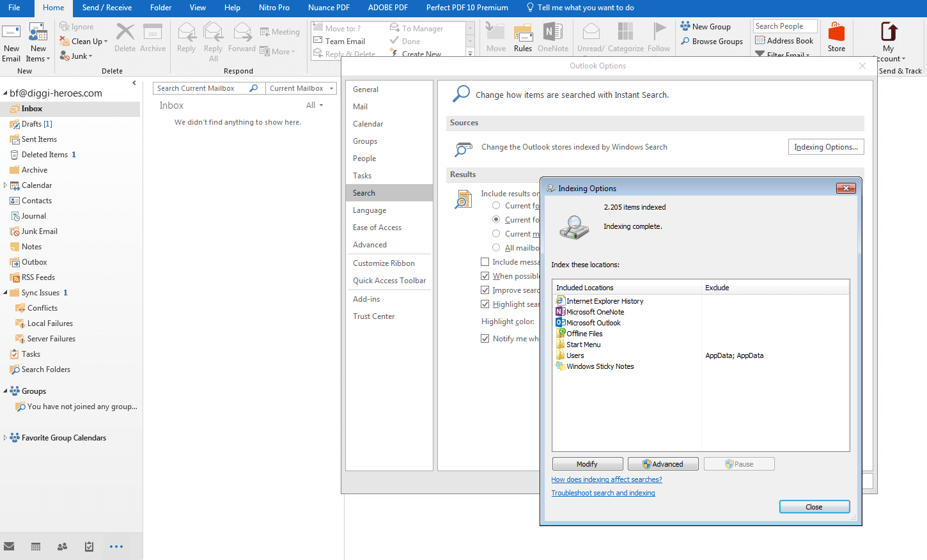Open Tasks view via the clipboard icon

[x=89, y=547]
